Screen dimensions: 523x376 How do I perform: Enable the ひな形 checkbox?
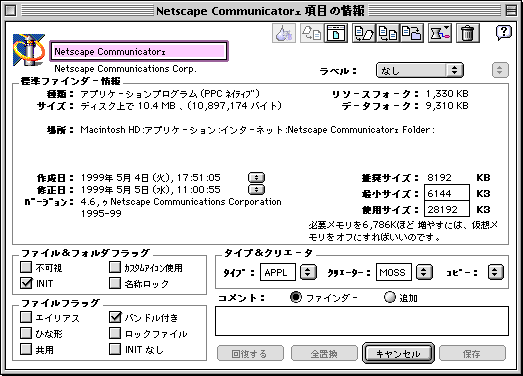pos(26,333)
